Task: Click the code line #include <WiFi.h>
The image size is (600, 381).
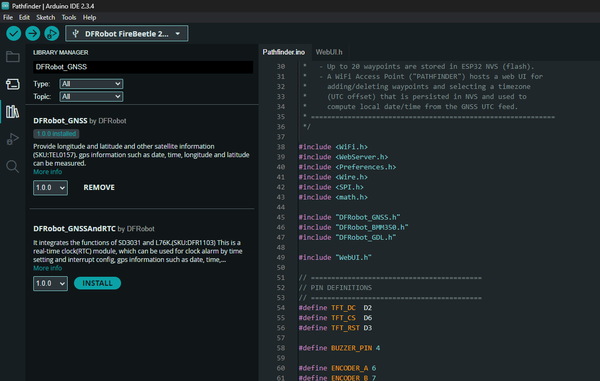Action: tap(333, 147)
